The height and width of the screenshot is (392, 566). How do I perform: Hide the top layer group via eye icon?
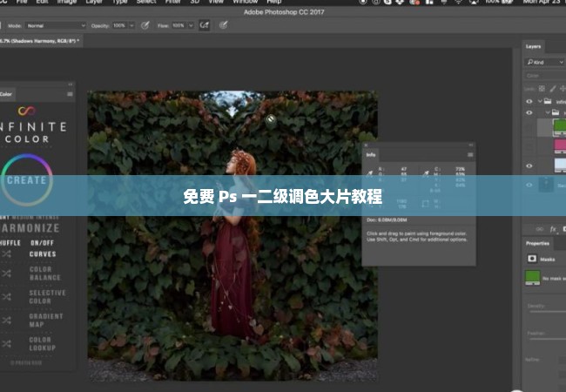529,101
